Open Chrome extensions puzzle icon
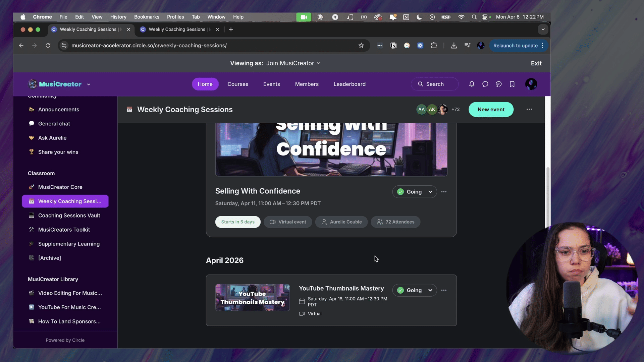The image size is (644, 362). (434, 46)
